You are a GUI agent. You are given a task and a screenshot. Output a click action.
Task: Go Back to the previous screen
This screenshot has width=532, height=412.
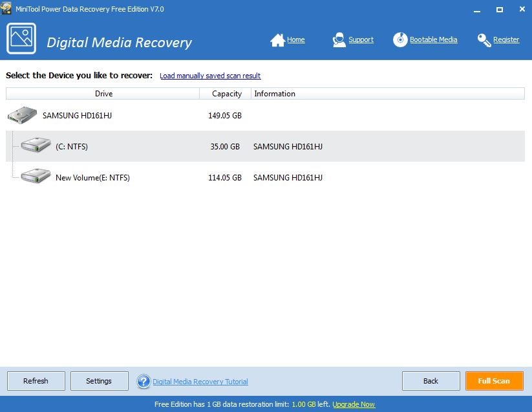(431, 381)
